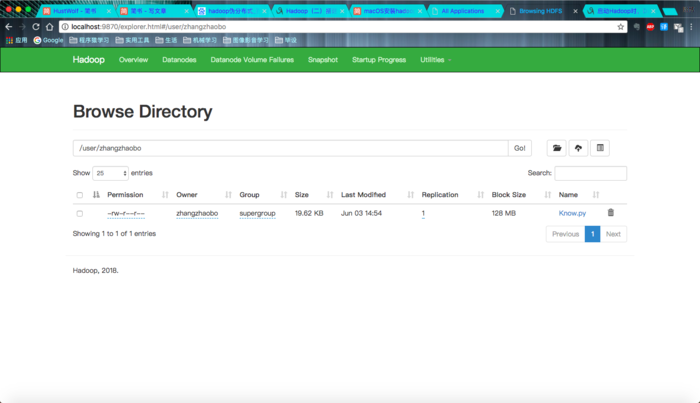The image size is (700, 403).
Task: Click the zhangzhaobo owner link
Action: coord(197,213)
